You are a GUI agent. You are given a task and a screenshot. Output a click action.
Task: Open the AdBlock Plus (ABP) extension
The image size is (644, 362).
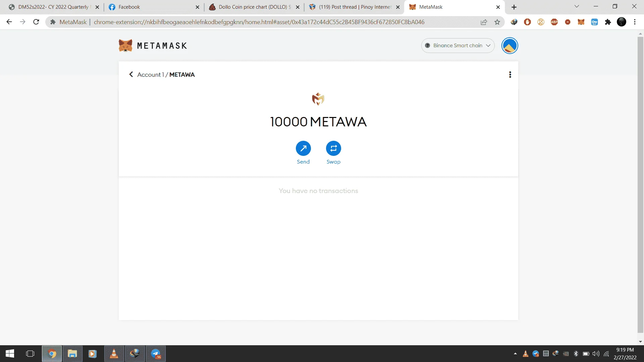[554, 22]
